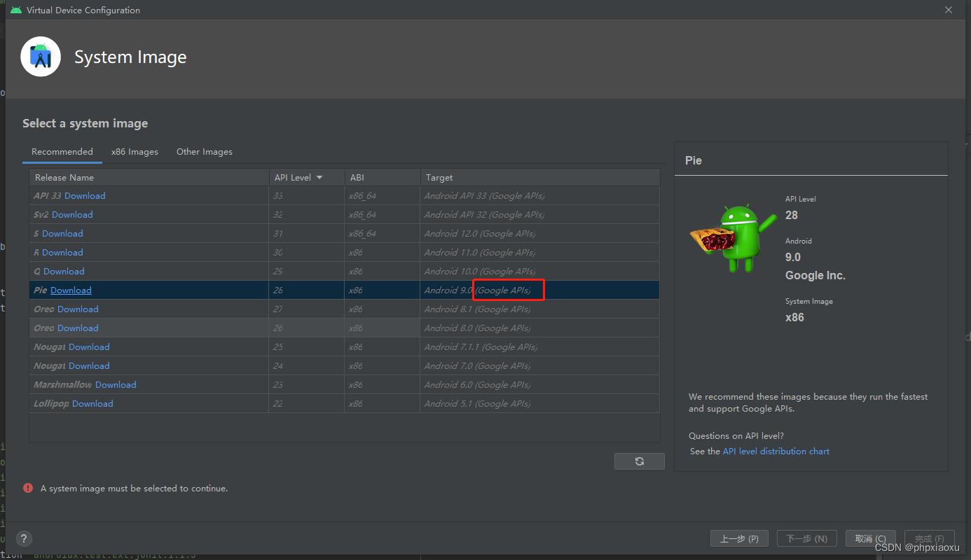The width and height of the screenshot is (971, 560).
Task: Select the 'Android 5.1 (Google APIs)' cell
Action: pyautogui.click(x=540, y=404)
